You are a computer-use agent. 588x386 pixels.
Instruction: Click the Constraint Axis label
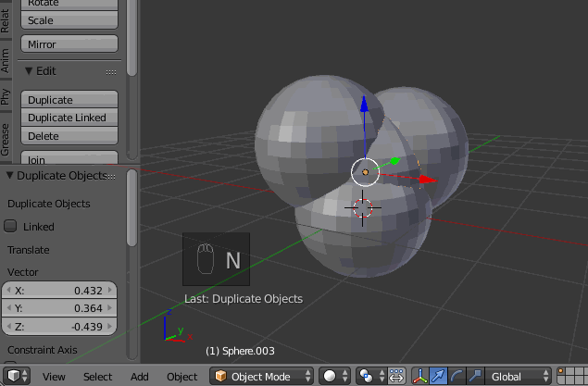(x=43, y=350)
